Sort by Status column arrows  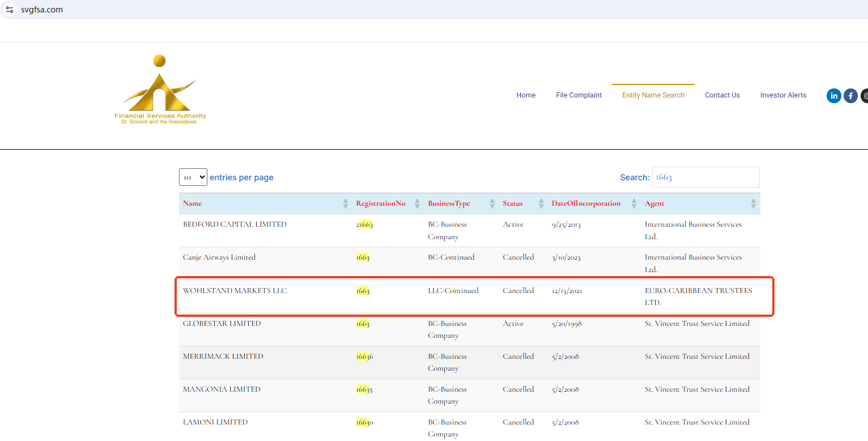[x=541, y=203]
